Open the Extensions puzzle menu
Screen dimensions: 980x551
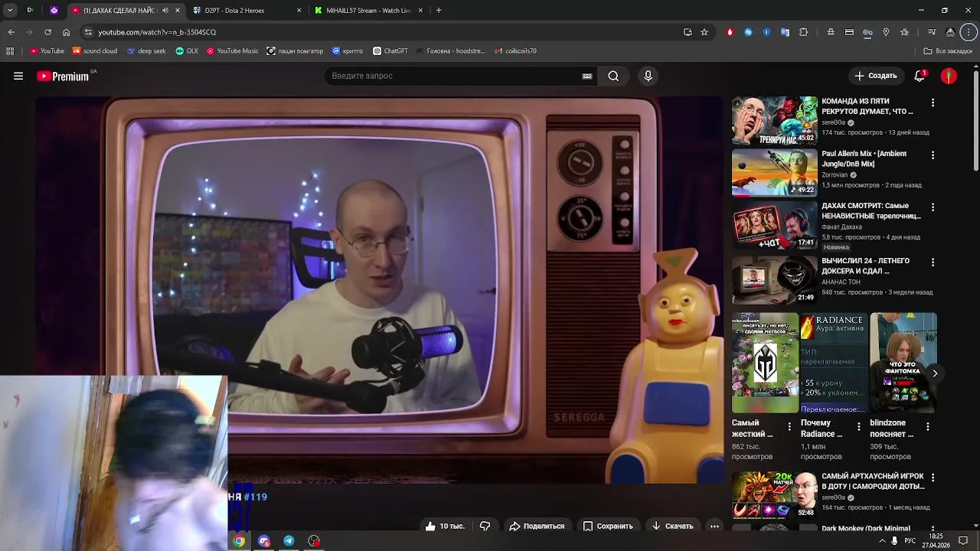[803, 32]
